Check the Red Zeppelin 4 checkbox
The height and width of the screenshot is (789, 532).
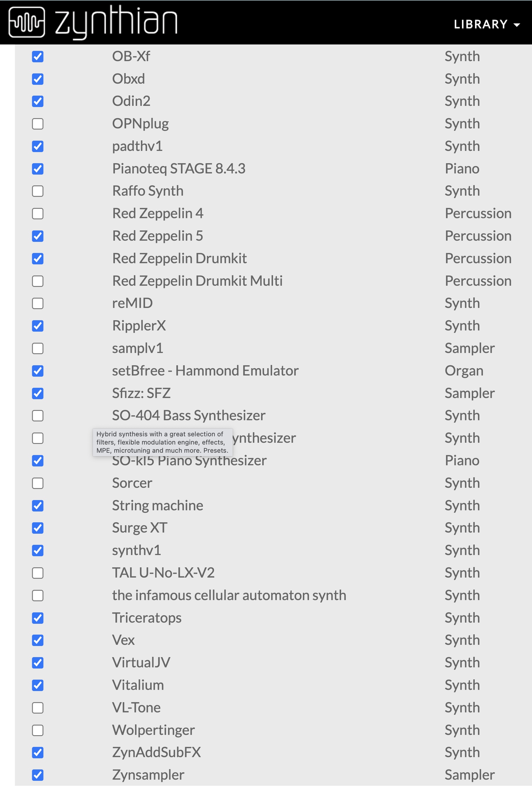click(x=38, y=214)
